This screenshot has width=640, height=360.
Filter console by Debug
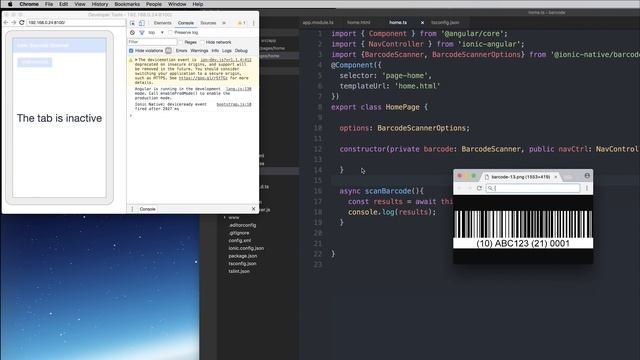coord(241,51)
